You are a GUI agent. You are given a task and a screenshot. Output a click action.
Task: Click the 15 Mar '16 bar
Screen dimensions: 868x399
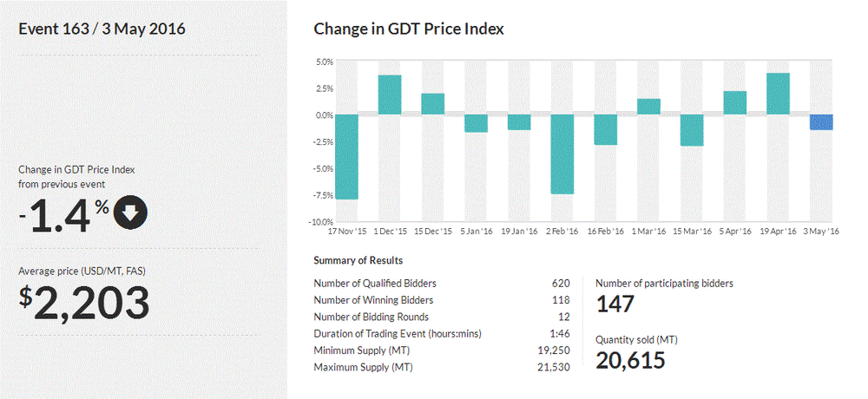(x=692, y=130)
